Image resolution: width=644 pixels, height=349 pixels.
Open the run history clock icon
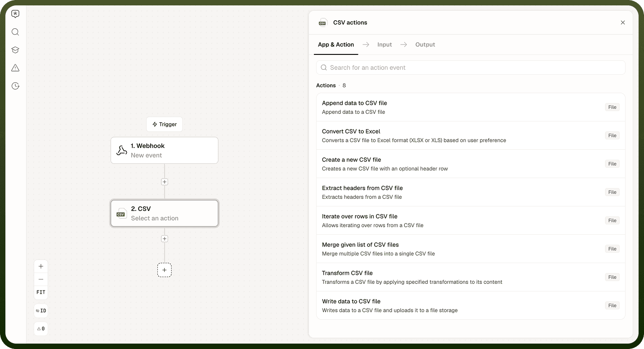coord(15,86)
